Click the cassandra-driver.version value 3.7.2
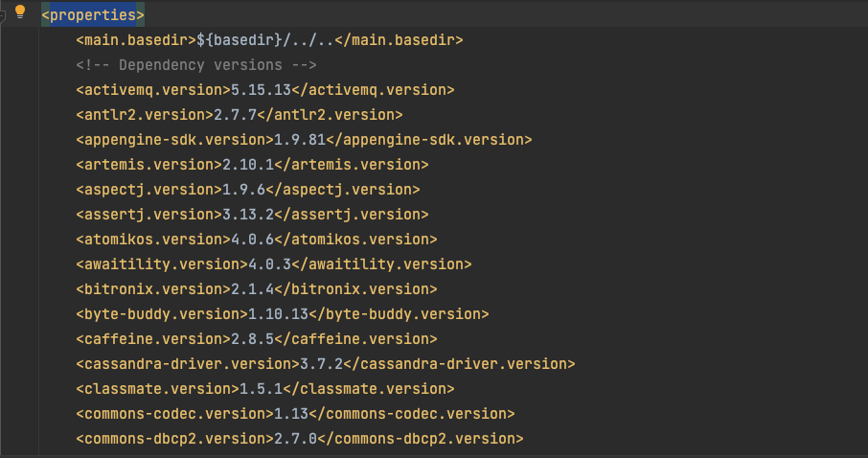The height and width of the screenshot is (458, 868). point(321,364)
